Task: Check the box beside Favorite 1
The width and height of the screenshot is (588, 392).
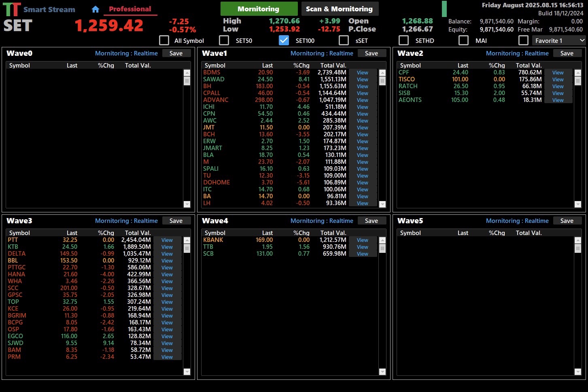Action: click(523, 40)
